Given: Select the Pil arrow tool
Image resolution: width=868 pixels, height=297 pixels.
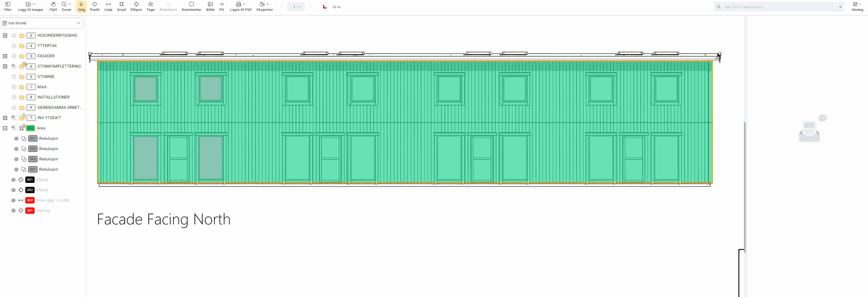Looking at the screenshot, I should click(221, 6).
